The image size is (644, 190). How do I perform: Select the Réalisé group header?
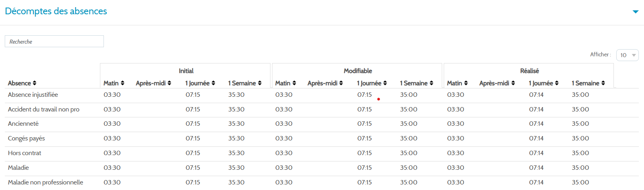(529, 71)
